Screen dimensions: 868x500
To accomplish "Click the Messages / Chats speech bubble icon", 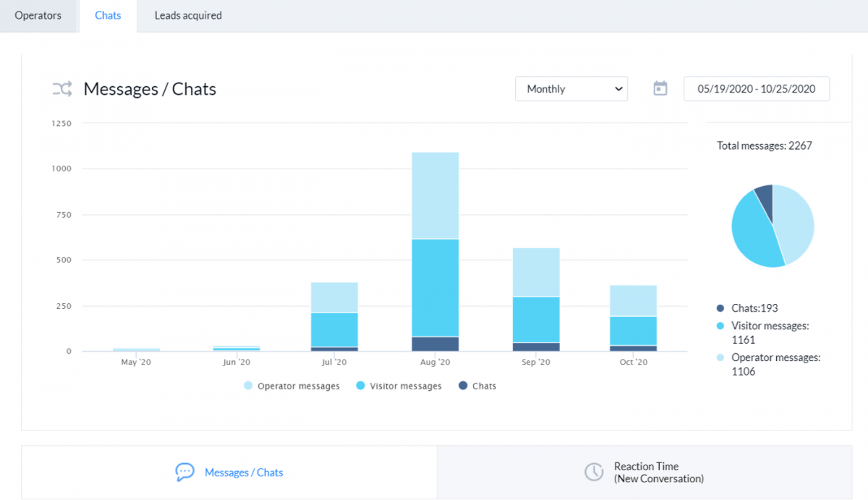I will click(184, 473).
